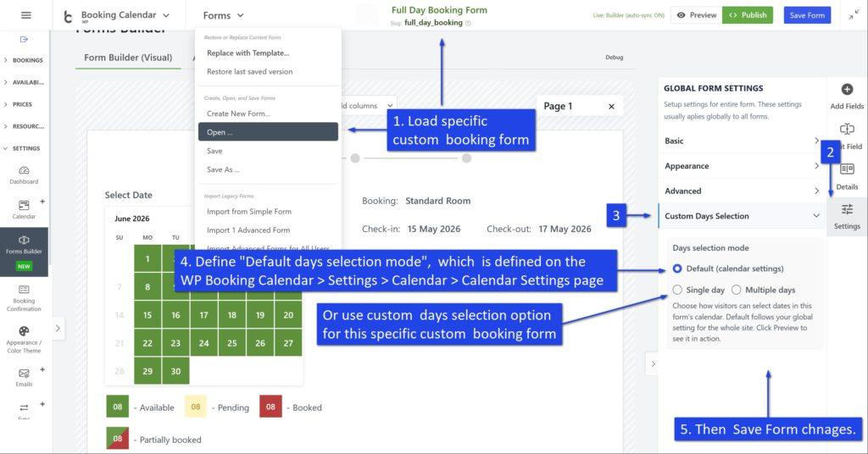Open the Details panel icon
868x454 pixels.
coord(847,169)
